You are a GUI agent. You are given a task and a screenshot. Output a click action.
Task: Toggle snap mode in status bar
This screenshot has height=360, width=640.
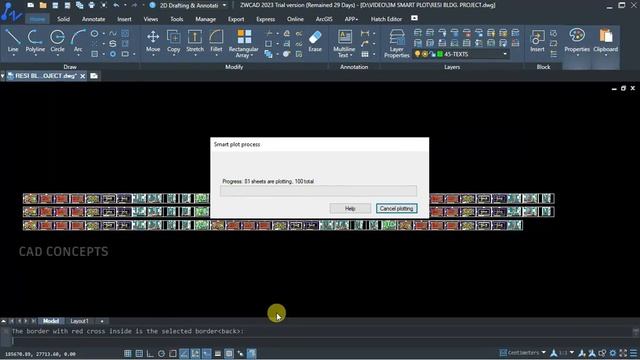128,353
